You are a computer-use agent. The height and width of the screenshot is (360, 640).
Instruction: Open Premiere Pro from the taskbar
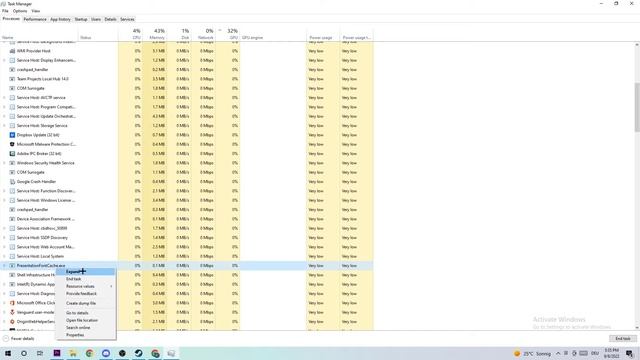pyautogui.click(x=57, y=353)
